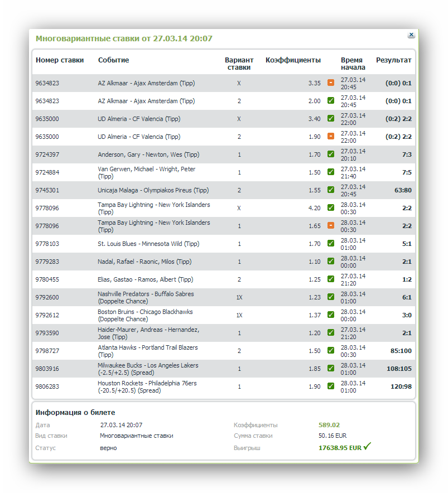Select bet number 9780455
Viewport: 448px width, 493px height.
47,279
